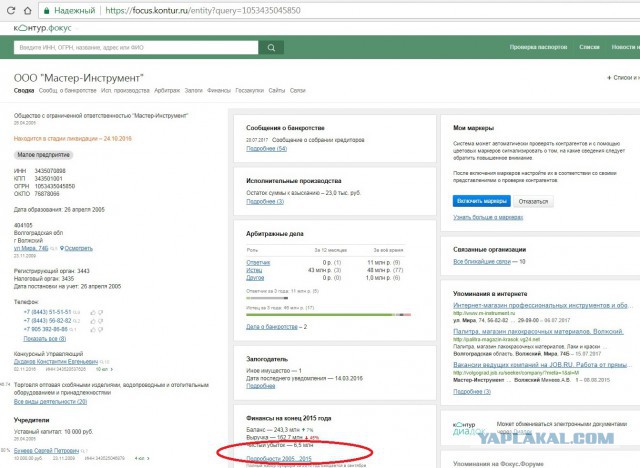The width and height of the screenshot is (640, 468).
Task: Click Все ближайшие связи link
Action: (482, 262)
